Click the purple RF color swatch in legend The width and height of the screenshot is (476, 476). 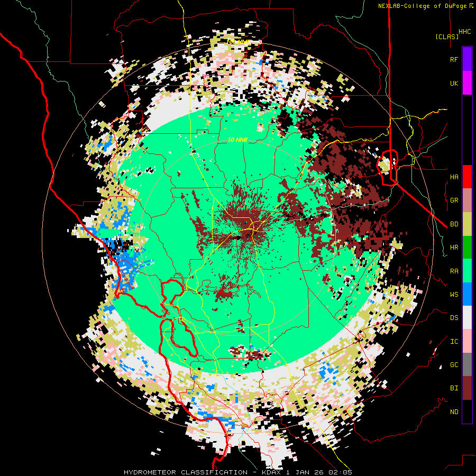pyautogui.click(x=467, y=59)
